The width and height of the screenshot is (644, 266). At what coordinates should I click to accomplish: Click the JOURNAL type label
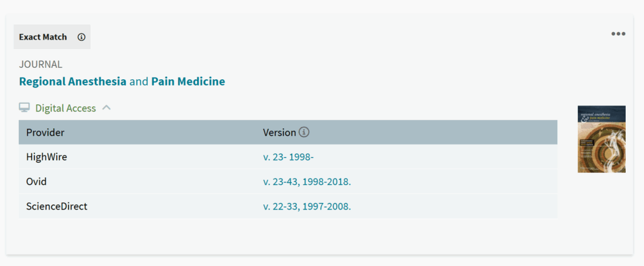(40, 64)
